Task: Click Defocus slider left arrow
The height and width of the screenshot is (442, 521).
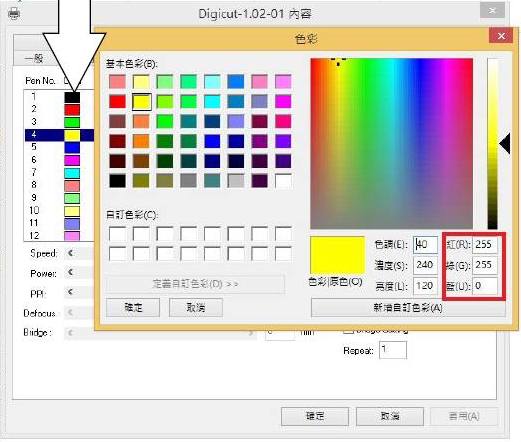Action: pos(70,312)
